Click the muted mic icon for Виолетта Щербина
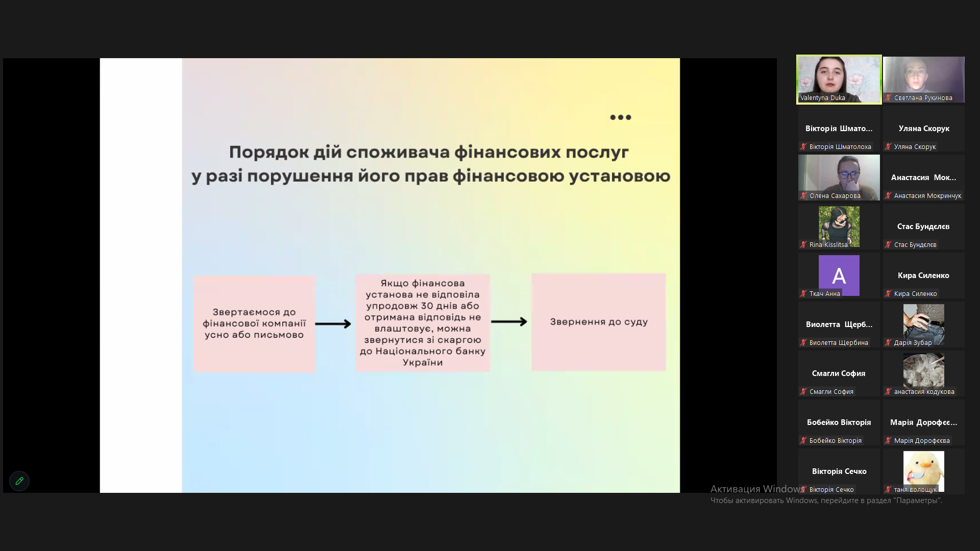980x551 pixels. 804,343
